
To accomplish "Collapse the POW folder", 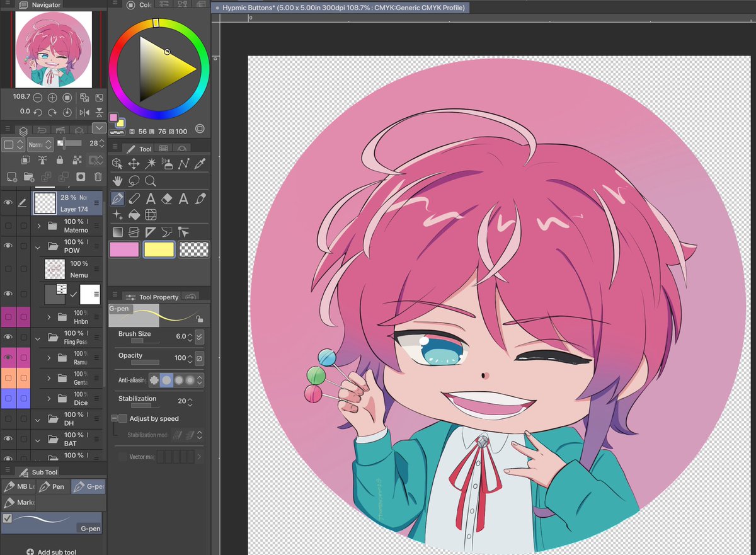I will tap(38, 246).
